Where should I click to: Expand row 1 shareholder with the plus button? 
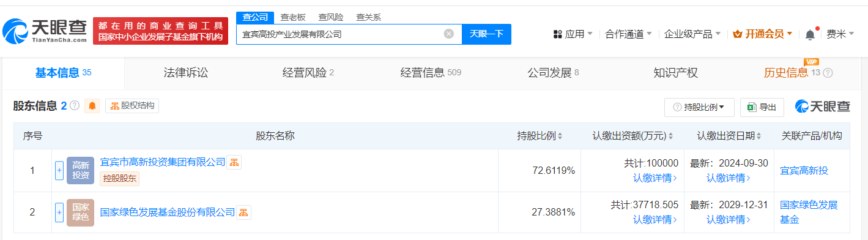[59, 170]
